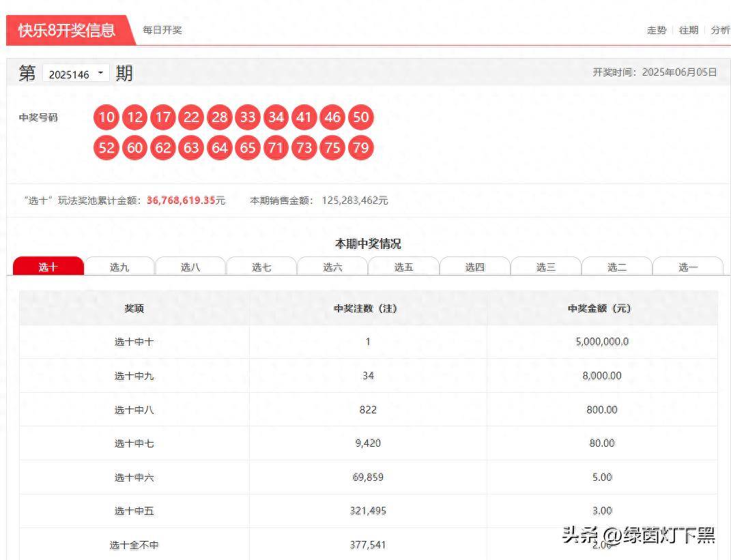Switch to the 选五 tab
This screenshot has height=560, width=731.
point(403,267)
